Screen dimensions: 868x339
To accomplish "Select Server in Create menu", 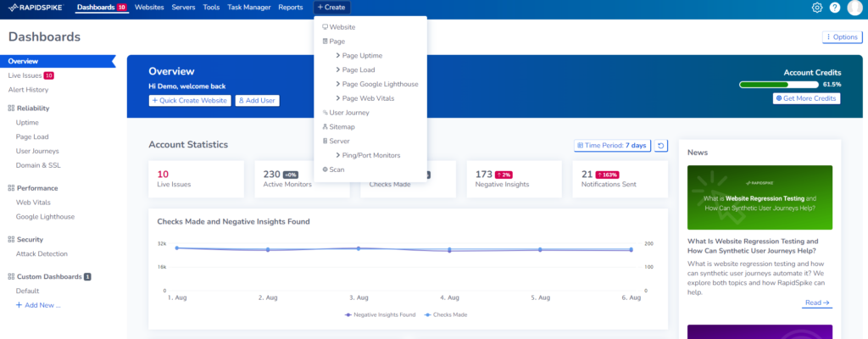I will pos(336,142).
